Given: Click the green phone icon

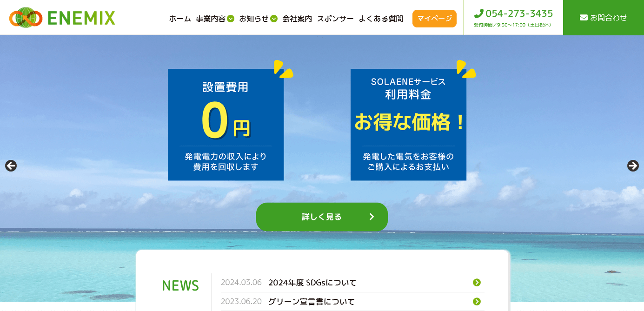Looking at the screenshot, I should [x=478, y=13].
